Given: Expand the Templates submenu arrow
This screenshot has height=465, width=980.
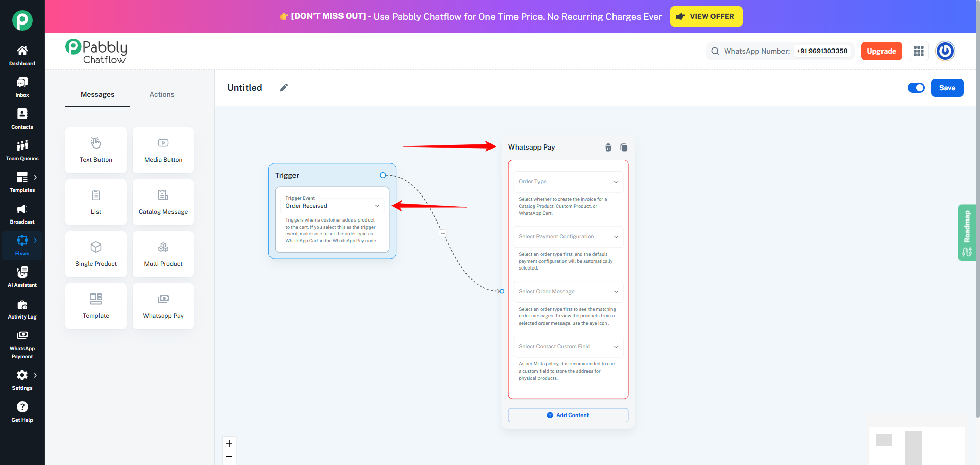Looking at the screenshot, I should (x=35, y=177).
